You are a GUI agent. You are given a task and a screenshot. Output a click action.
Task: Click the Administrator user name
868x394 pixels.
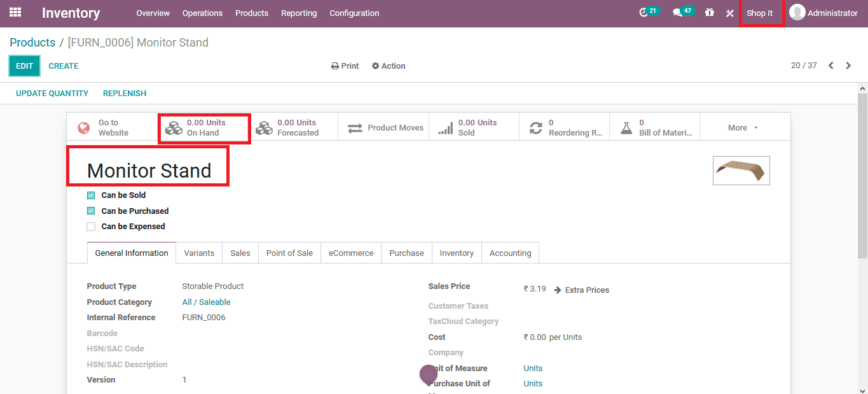832,13
